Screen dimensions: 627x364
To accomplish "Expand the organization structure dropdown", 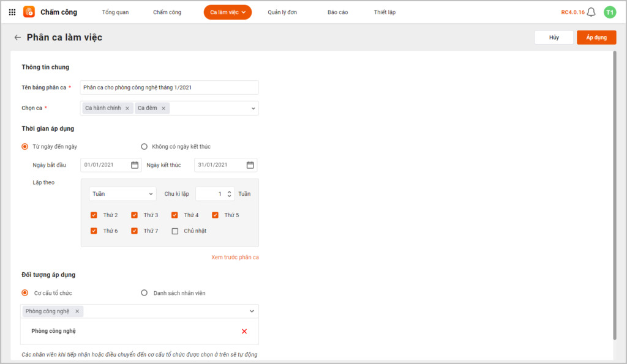I will [252, 311].
